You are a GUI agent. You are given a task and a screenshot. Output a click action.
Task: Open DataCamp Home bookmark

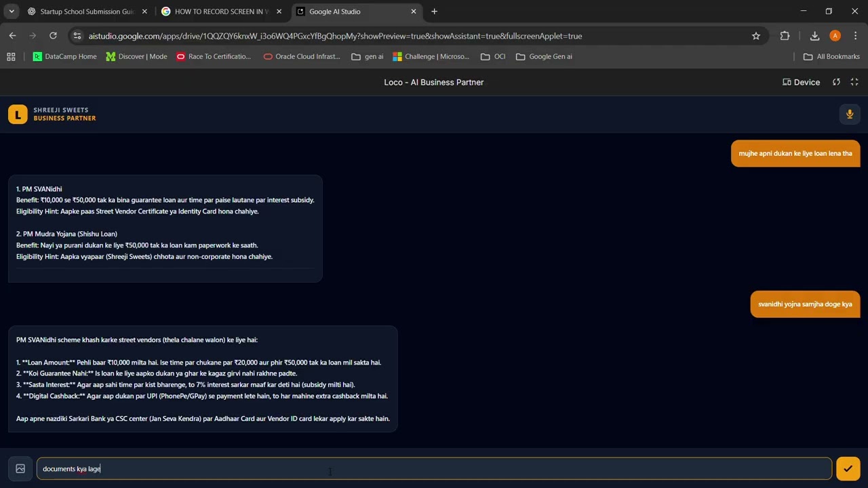[x=64, y=56]
